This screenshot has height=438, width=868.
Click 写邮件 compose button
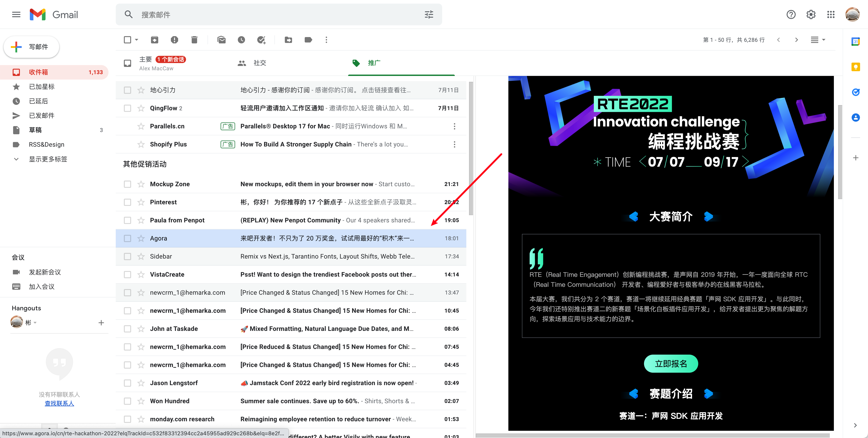pos(31,47)
